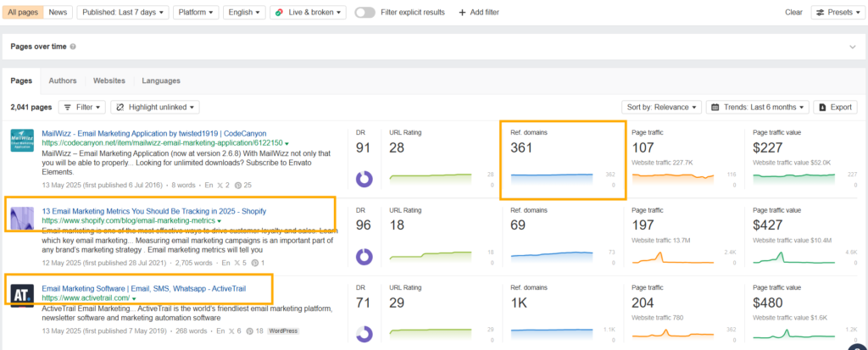Switch to the News toggle option

tap(58, 13)
